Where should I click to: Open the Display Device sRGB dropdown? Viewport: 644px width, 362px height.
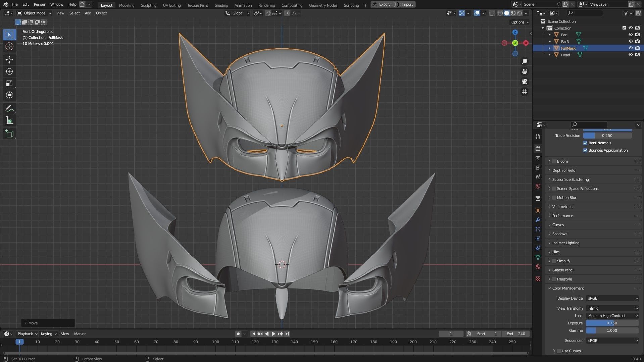(612, 298)
